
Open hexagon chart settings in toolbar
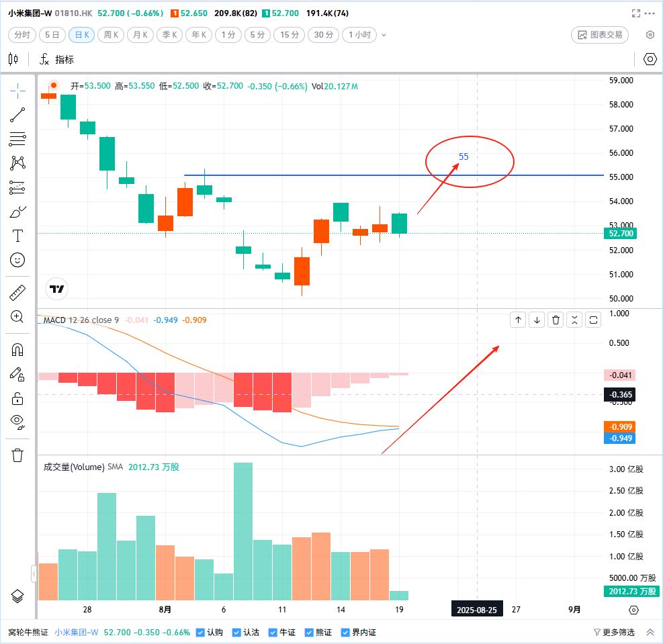(x=650, y=59)
